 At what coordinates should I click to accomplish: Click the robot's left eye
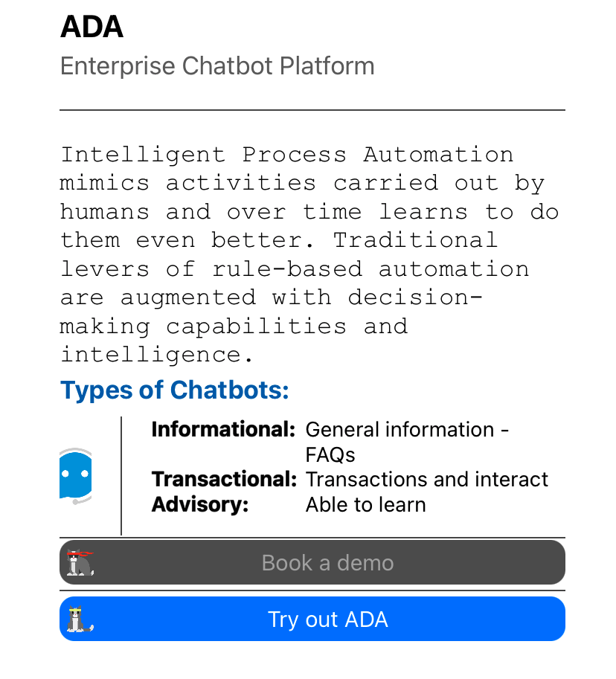click(x=65, y=474)
